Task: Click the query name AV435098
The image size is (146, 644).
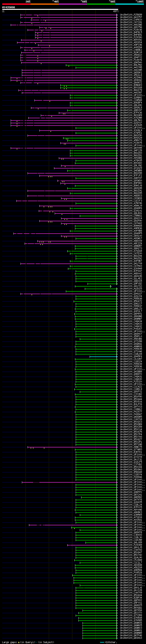Action: [8, 8]
